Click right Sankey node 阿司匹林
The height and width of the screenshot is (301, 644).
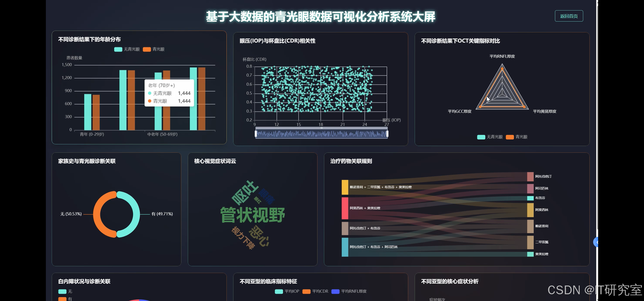pyautogui.click(x=530, y=189)
